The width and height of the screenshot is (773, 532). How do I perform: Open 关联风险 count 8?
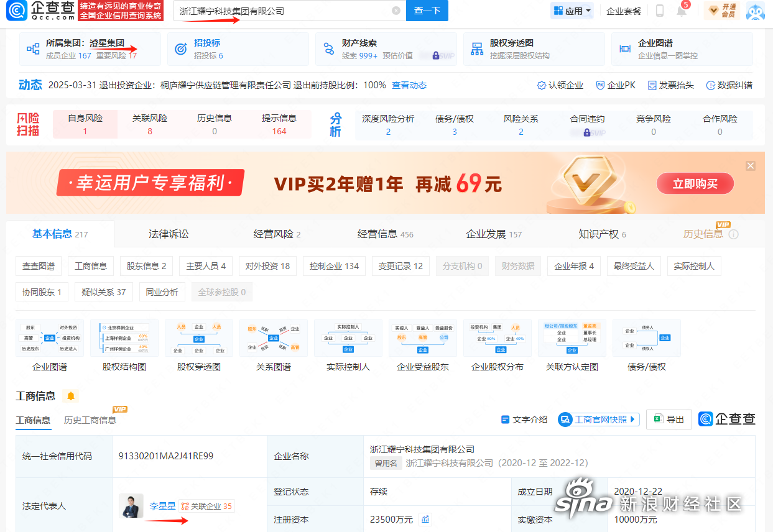(150, 124)
